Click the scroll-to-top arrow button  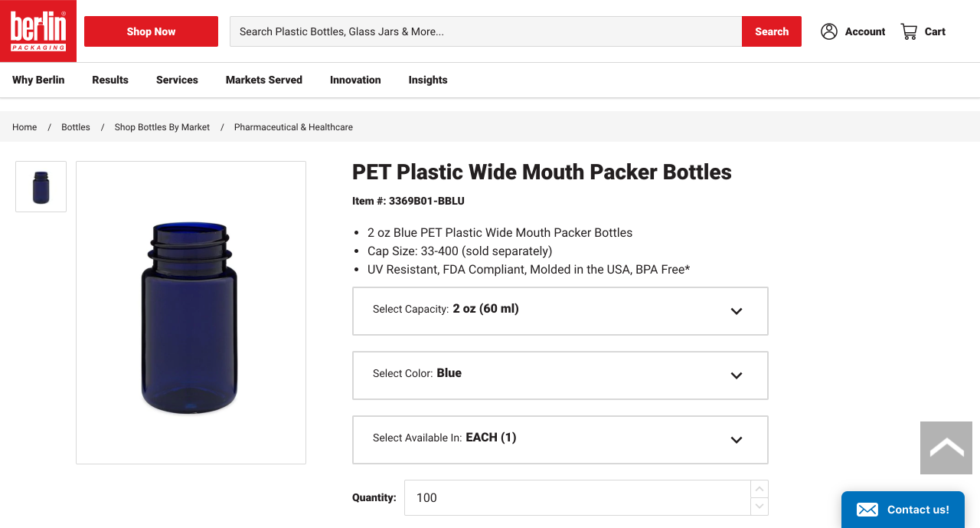[946, 448]
